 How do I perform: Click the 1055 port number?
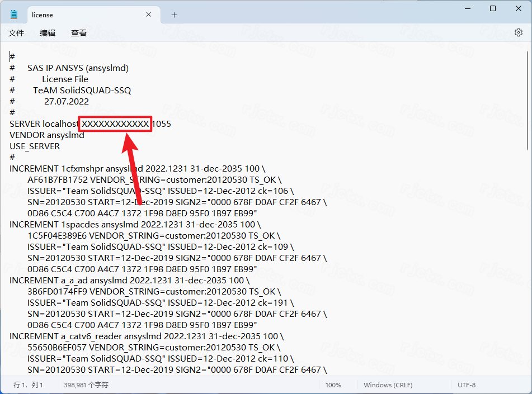162,124
